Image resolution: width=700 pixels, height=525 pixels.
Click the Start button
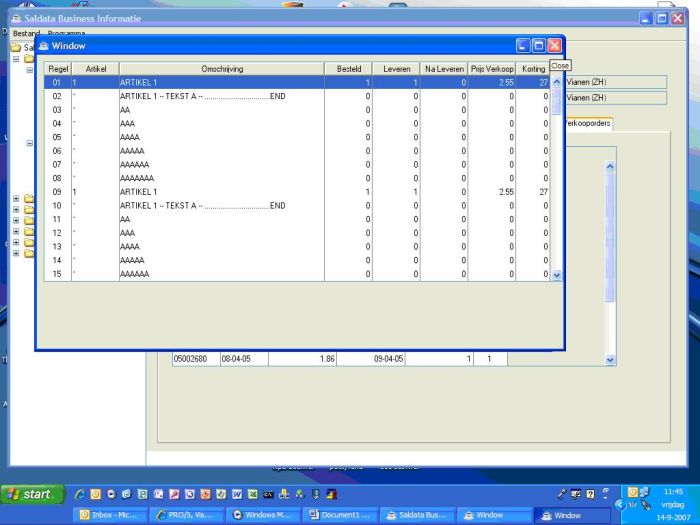click(x=28, y=494)
